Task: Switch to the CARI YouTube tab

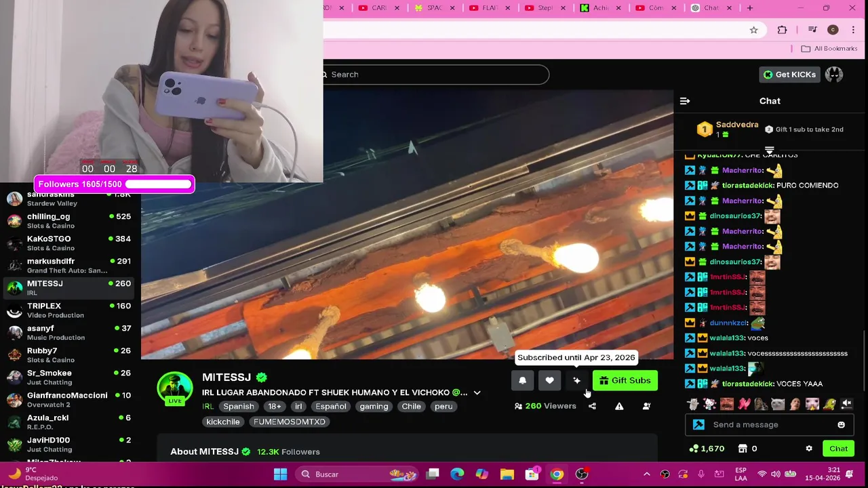Action: coord(378,8)
